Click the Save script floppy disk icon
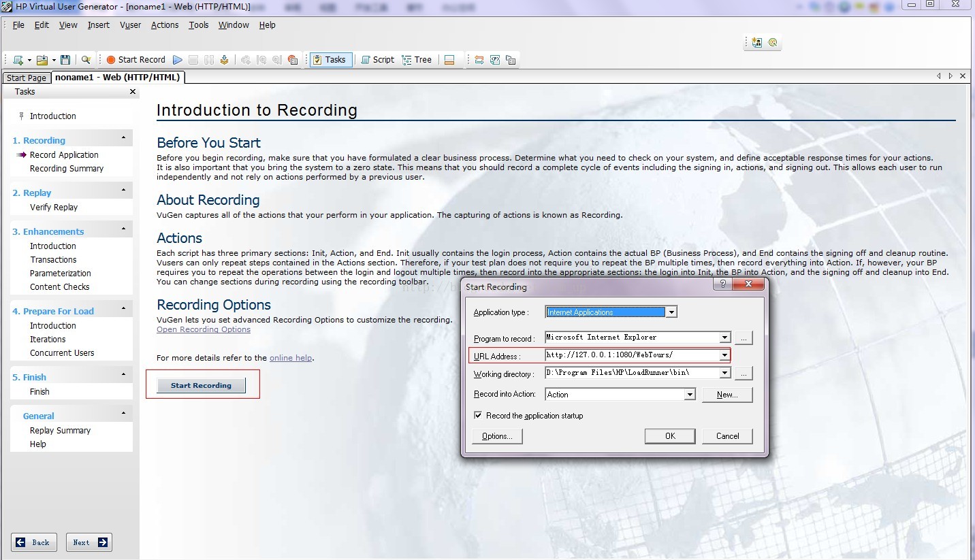The height and width of the screenshot is (560, 975). click(65, 60)
